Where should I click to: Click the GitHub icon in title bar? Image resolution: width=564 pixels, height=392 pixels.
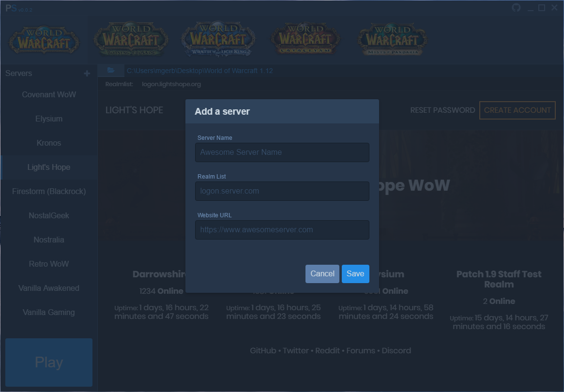point(517,8)
